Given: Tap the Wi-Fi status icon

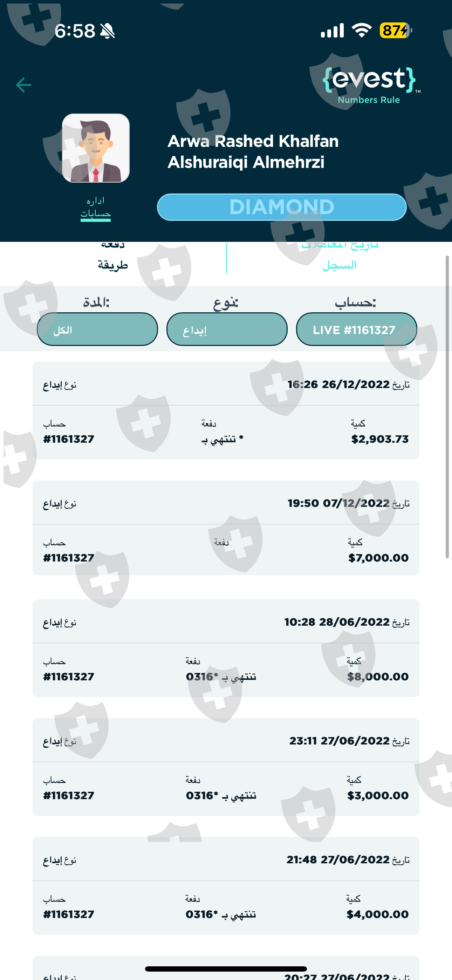Looking at the screenshot, I should point(362,30).
